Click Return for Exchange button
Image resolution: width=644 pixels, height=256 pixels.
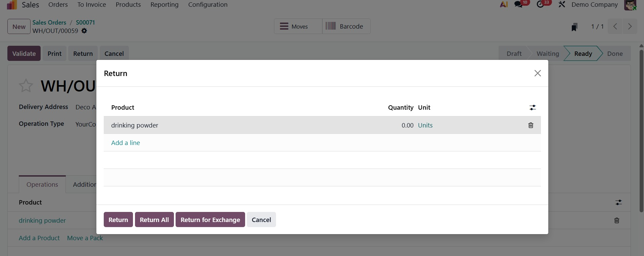point(210,220)
